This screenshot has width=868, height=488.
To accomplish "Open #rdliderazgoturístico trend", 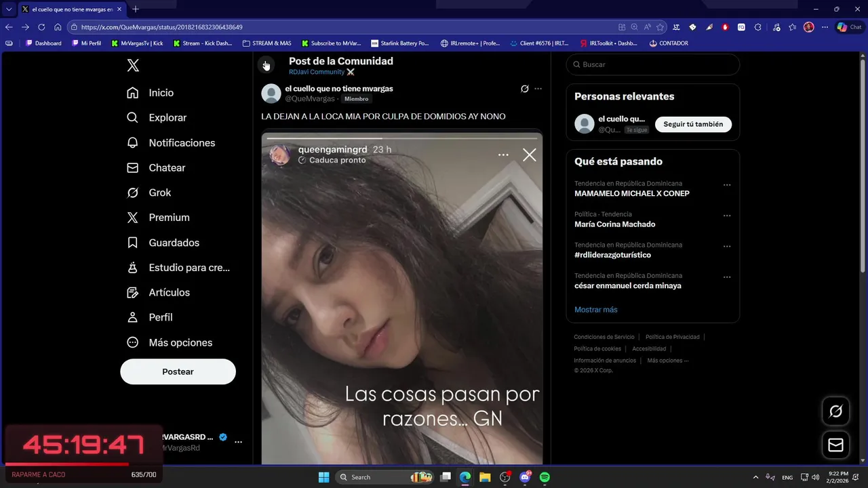I will (613, 255).
